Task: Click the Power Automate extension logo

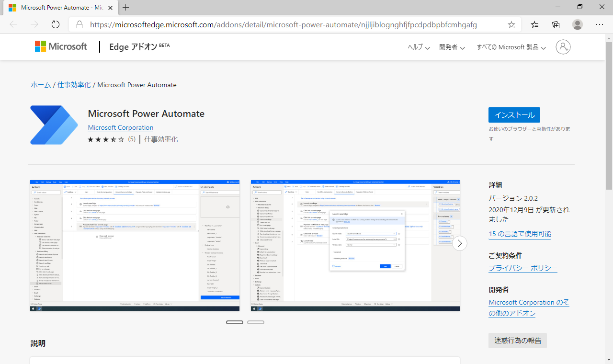Action: coord(54,125)
